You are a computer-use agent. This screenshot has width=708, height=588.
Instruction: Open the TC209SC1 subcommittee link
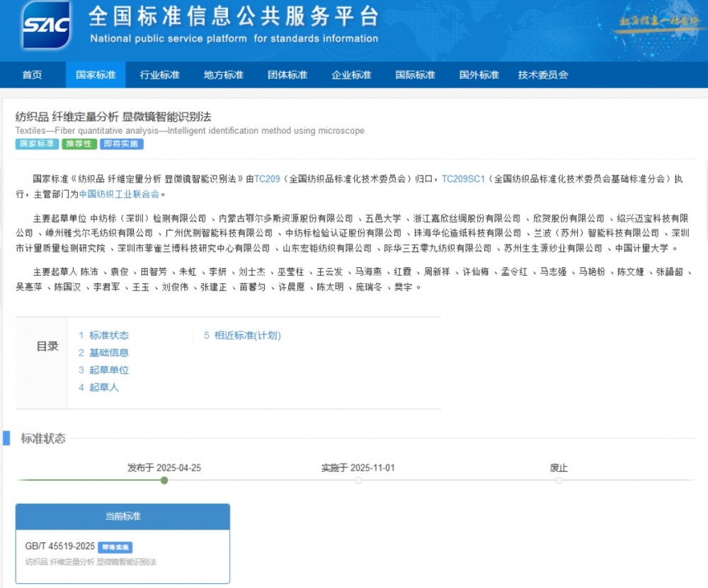463,179
